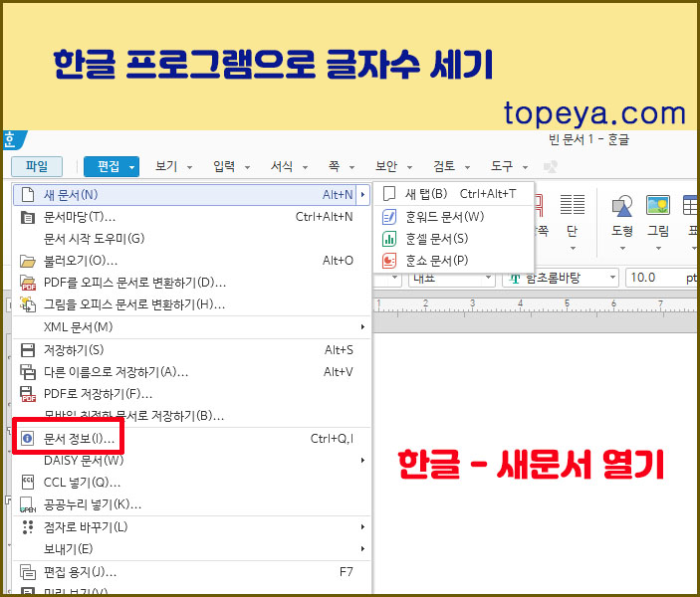Screen dimensions: 700x597
Task: Click the new document icon beside 새 문서(N)
Action: [28, 195]
